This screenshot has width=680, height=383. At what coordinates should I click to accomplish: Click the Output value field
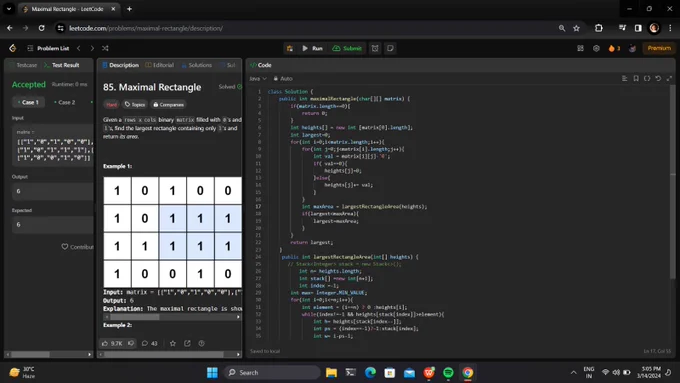53,191
